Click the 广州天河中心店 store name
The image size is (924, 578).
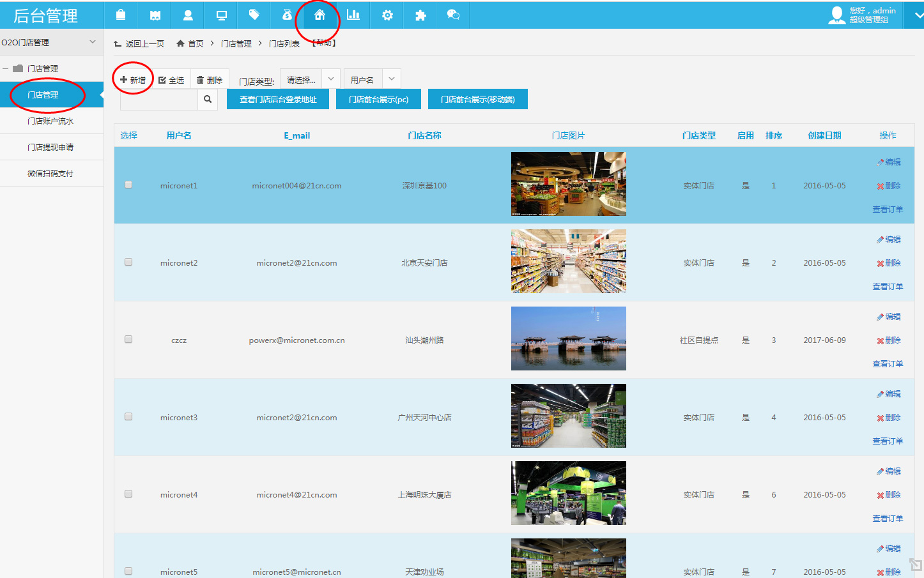pyautogui.click(x=424, y=418)
